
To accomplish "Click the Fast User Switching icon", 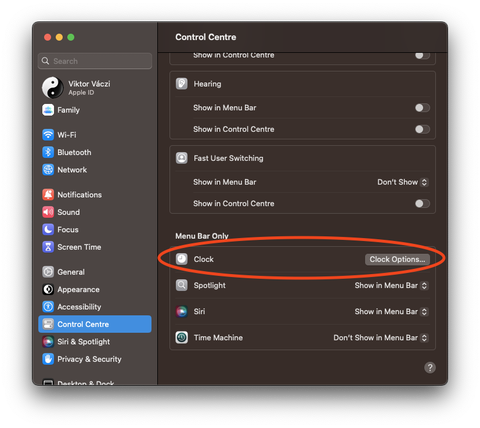I will click(x=182, y=158).
